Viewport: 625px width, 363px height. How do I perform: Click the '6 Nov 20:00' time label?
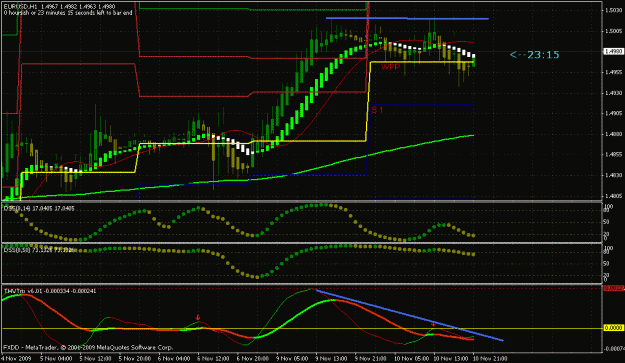tap(253, 358)
